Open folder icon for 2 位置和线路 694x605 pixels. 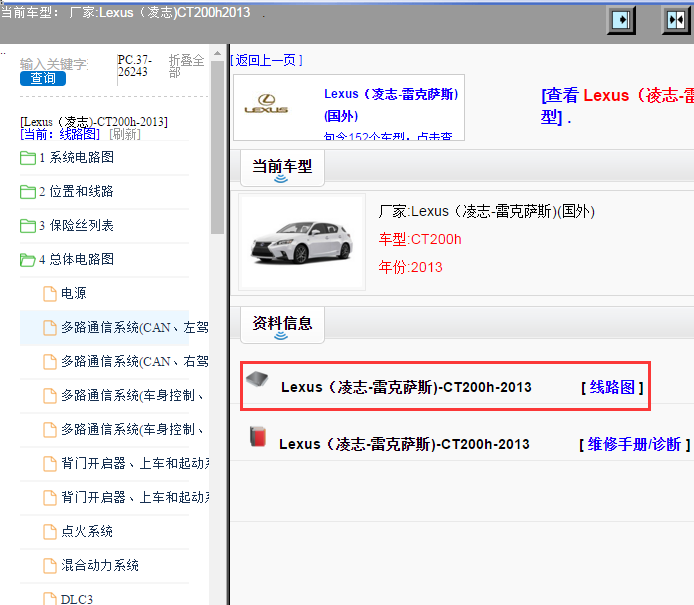coord(28,192)
